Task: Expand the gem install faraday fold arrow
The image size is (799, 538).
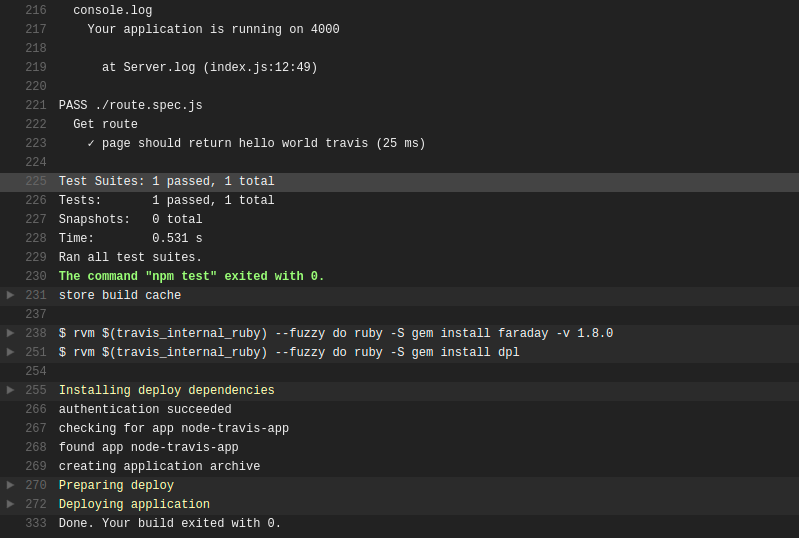Action: click(x=10, y=333)
